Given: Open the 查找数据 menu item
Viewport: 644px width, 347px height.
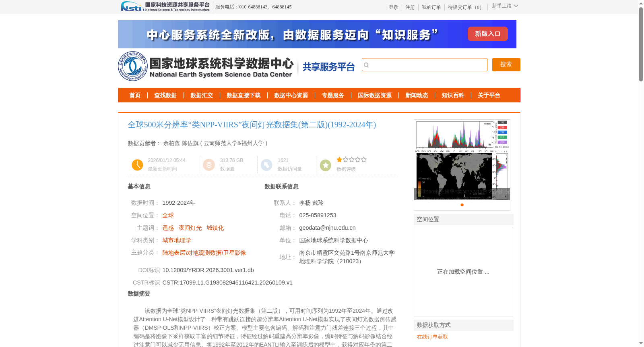Looking at the screenshot, I should tap(165, 96).
